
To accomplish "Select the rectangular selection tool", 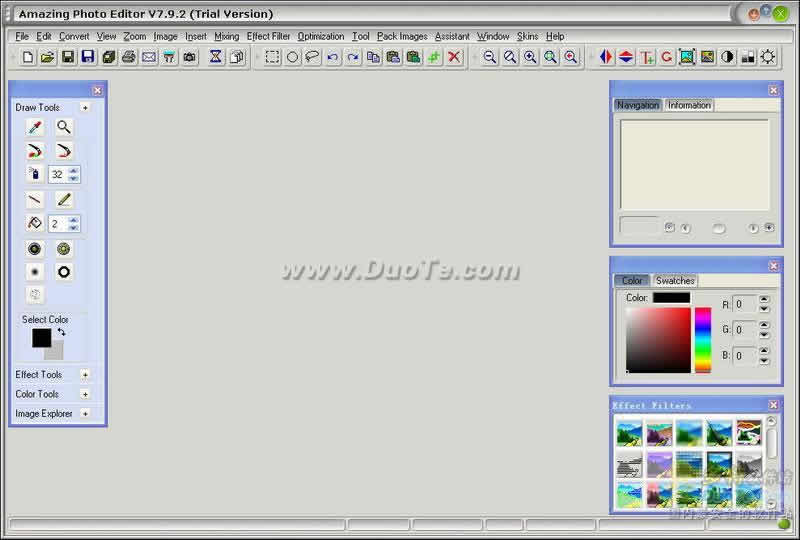I will (272, 57).
